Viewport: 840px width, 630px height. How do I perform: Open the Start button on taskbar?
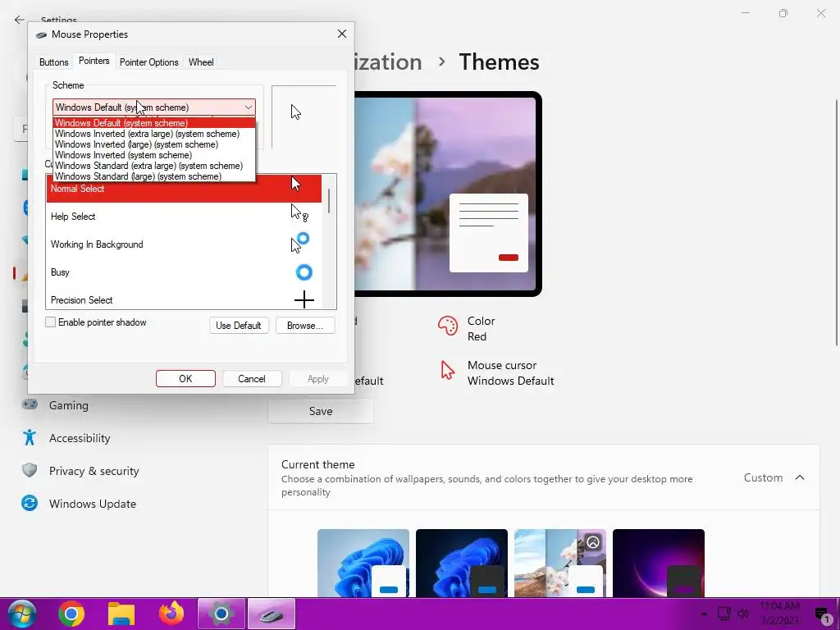(22, 614)
